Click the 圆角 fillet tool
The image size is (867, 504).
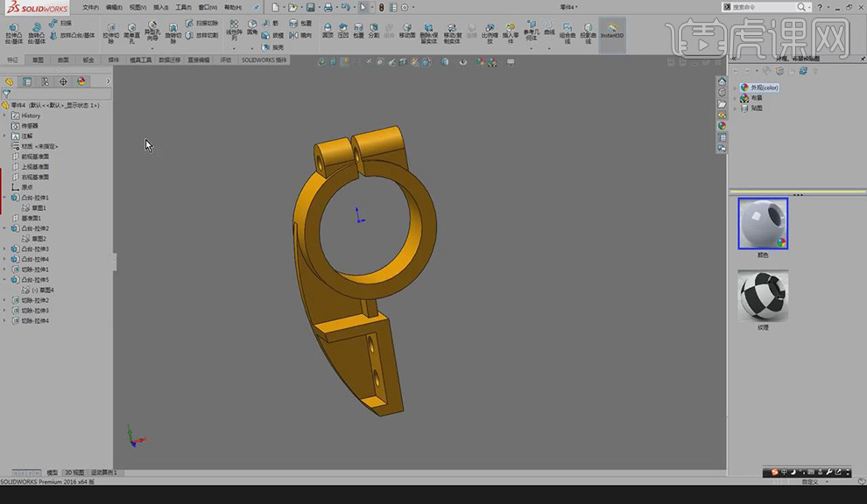[252, 28]
